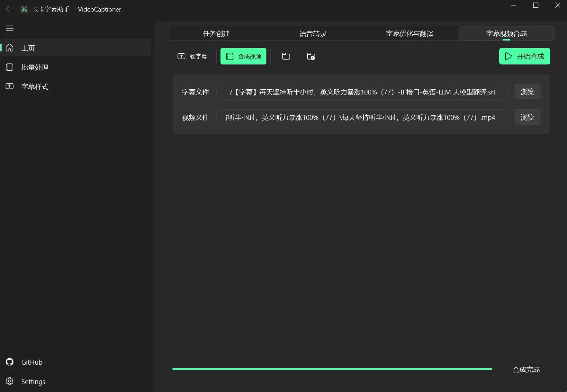The image size is (567, 392).
Task: Switch to the 语音转录 tab
Action: pyautogui.click(x=312, y=33)
